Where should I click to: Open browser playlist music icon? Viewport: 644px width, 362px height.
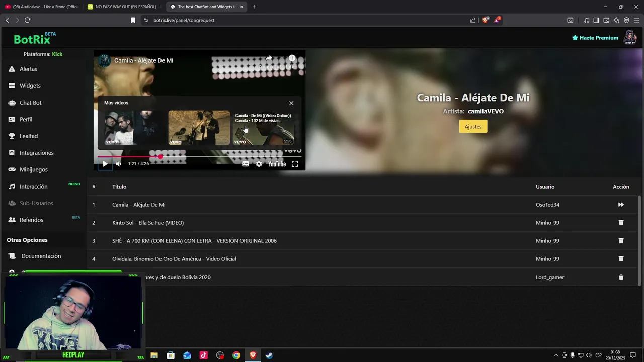click(x=586, y=20)
